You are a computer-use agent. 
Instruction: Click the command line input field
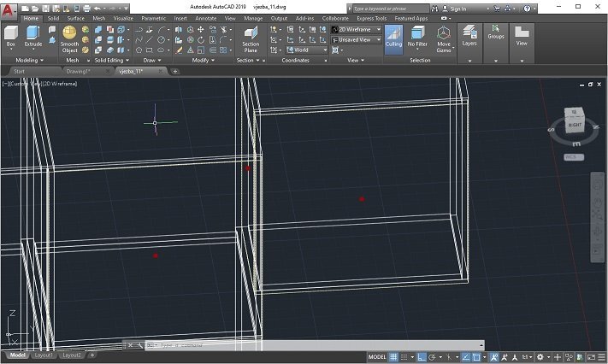(314, 345)
